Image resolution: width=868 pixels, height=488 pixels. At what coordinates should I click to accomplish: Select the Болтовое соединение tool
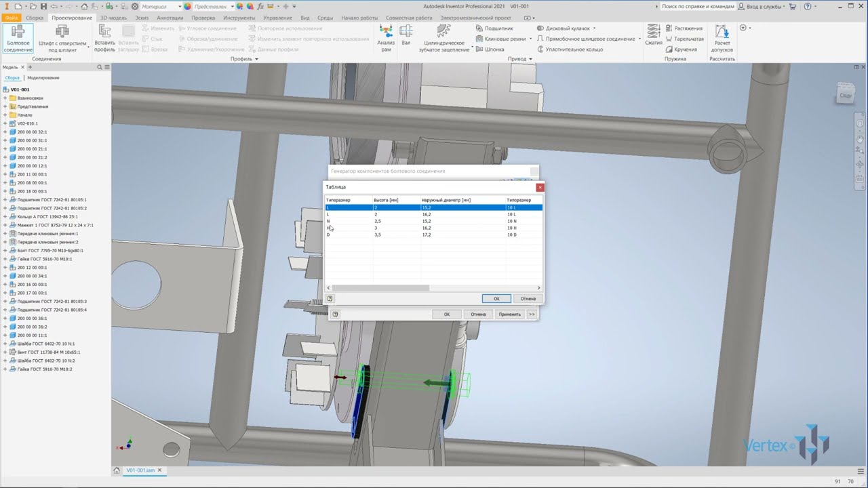[x=18, y=39]
